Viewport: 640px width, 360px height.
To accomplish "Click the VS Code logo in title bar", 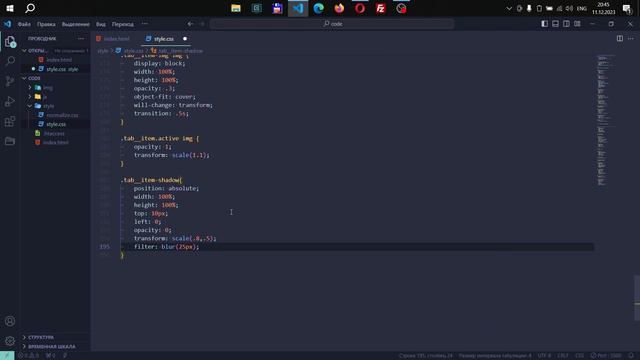I will click(x=7, y=24).
